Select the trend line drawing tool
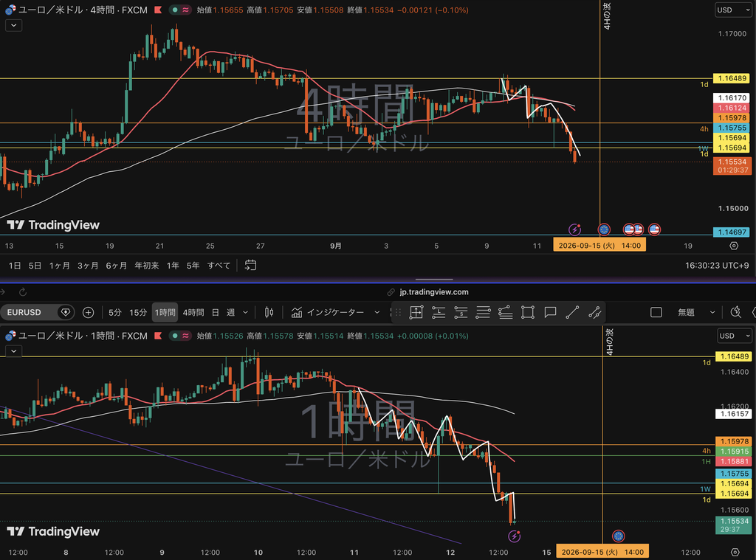 tap(572, 313)
